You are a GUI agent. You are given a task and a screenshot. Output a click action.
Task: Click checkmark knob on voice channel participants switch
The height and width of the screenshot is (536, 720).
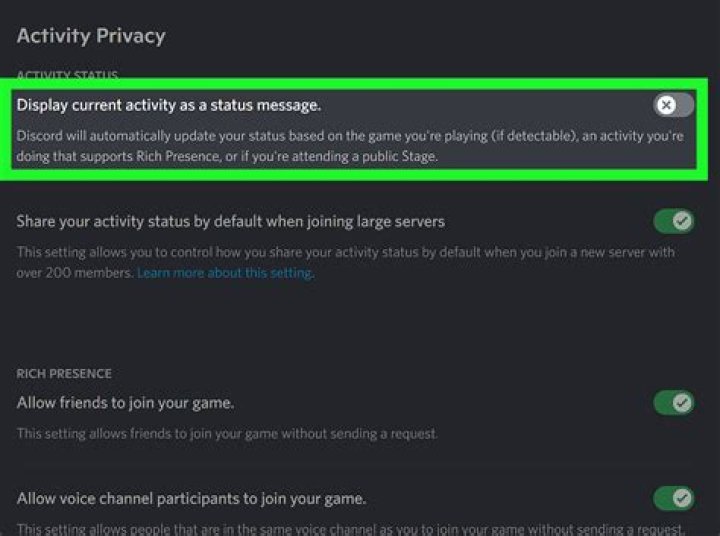click(x=682, y=498)
